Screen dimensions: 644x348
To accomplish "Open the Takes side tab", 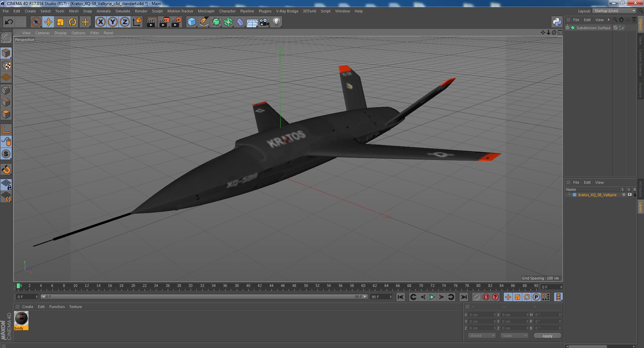I will click(x=640, y=40).
